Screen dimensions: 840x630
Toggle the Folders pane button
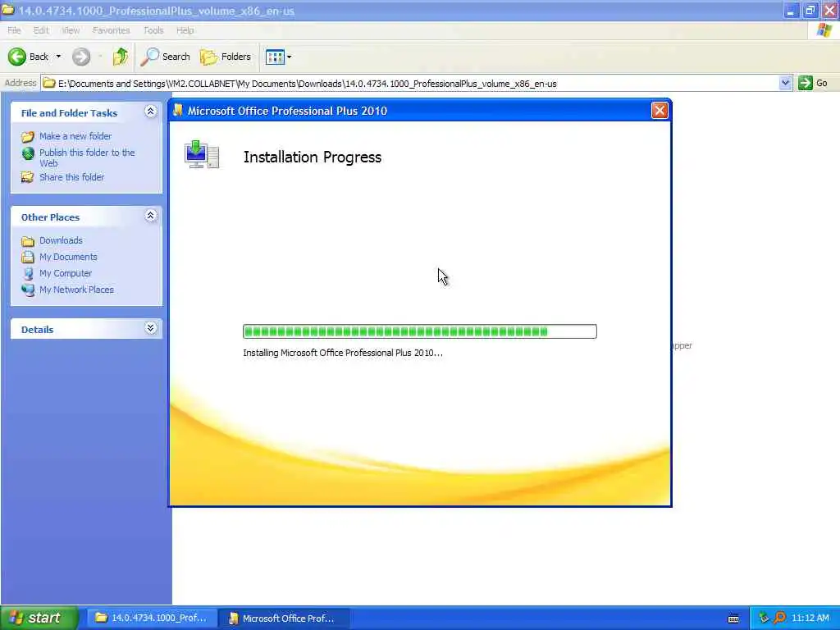226,57
